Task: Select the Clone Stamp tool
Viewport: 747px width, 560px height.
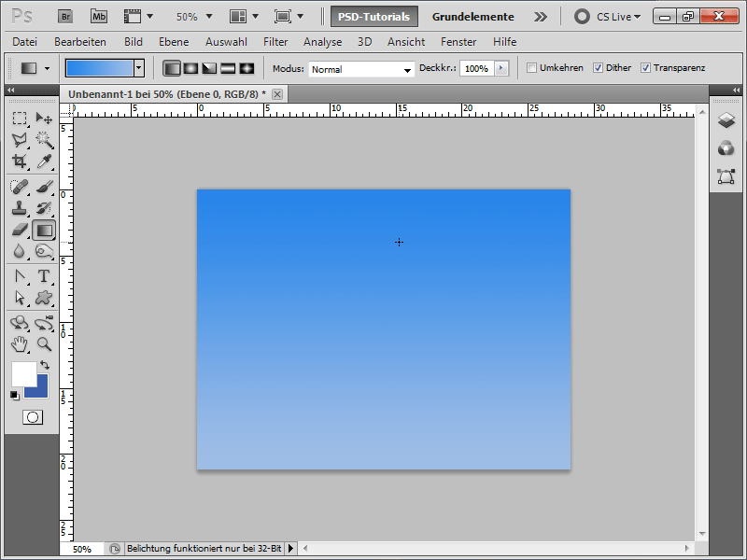Action: click(x=20, y=208)
